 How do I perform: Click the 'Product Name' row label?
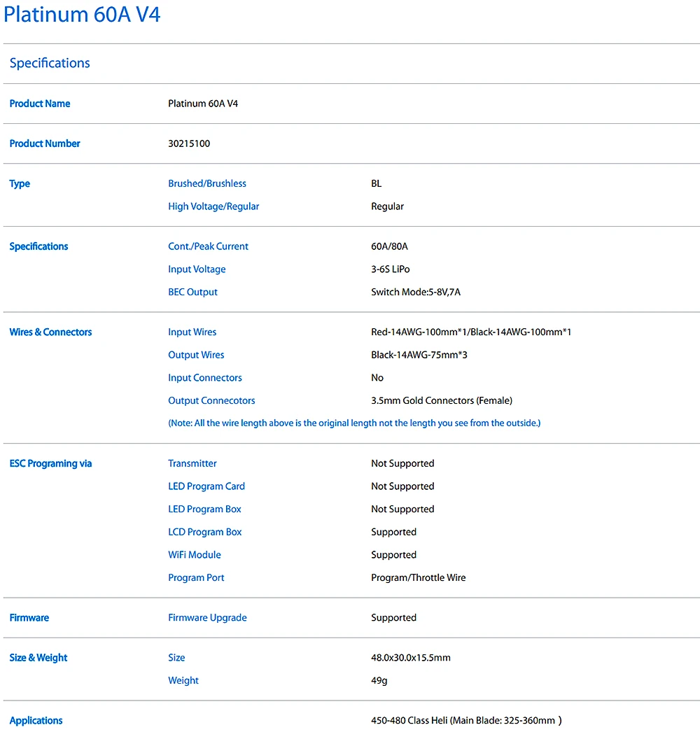click(x=40, y=104)
